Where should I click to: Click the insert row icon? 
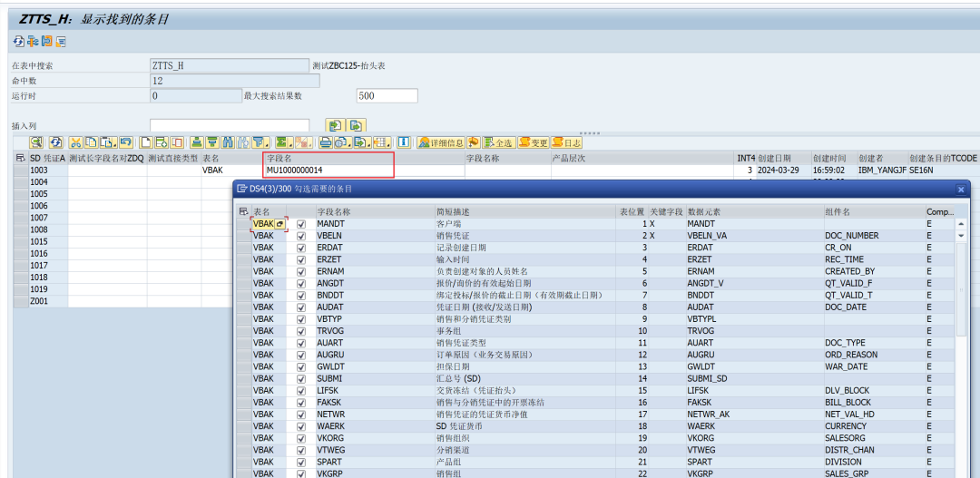coord(162,142)
